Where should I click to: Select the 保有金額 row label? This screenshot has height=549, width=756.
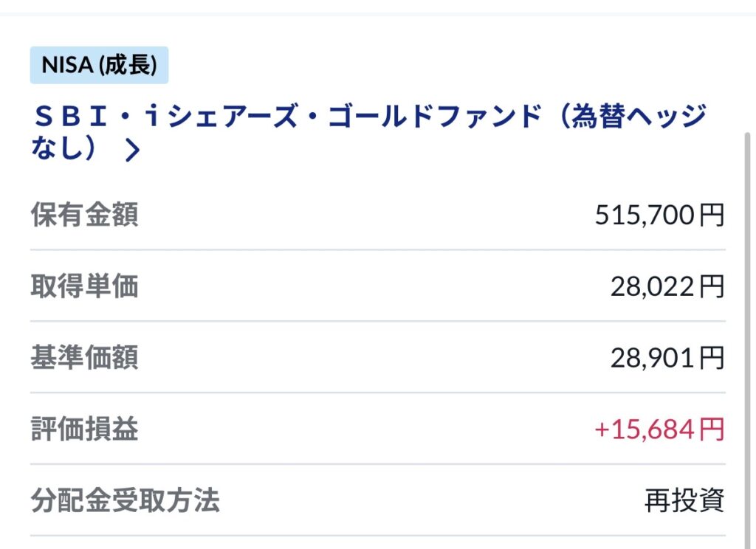click(84, 215)
